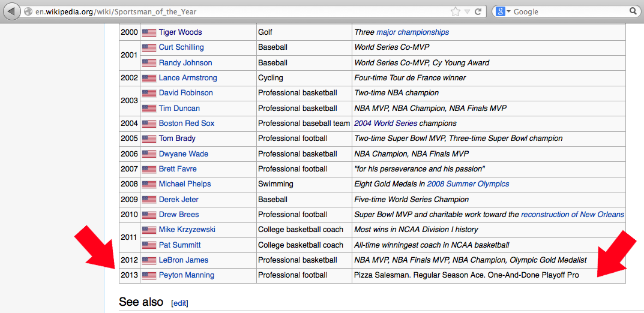Click the US flag next to Pat Summitt
Screen dimensions: 644x313
[x=149, y=245]
